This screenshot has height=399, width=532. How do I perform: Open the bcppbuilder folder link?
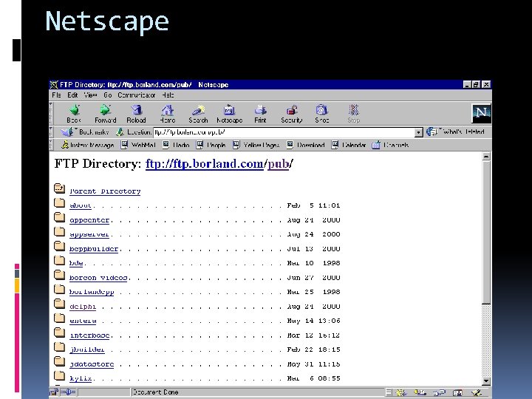(x=94, y=249)
